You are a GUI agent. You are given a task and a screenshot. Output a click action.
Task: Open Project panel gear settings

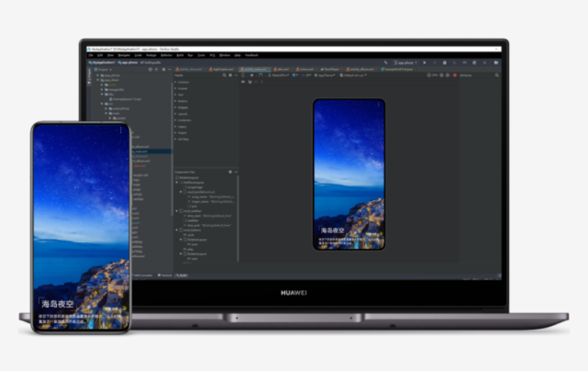(163, 70)
